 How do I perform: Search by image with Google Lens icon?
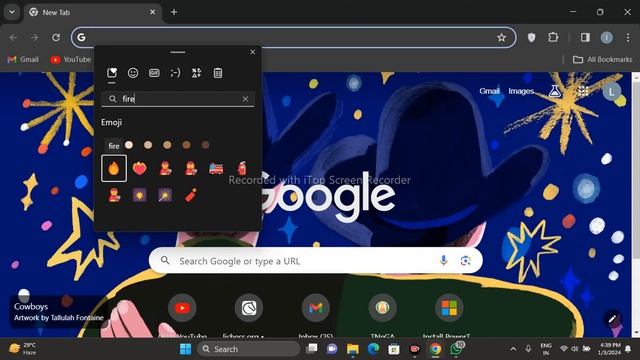[x=465, y=260]
